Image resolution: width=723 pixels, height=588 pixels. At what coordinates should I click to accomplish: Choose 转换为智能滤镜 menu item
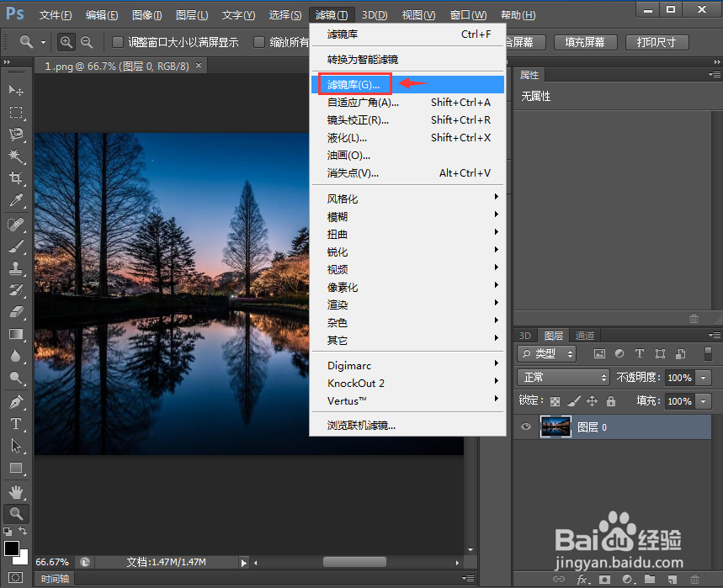pos(407,60)
